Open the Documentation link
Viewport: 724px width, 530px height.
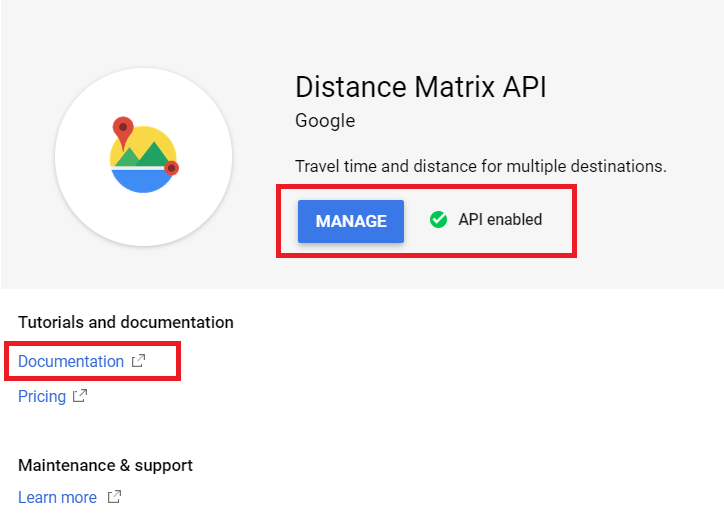pyautogui.click(x=71, y=361)
